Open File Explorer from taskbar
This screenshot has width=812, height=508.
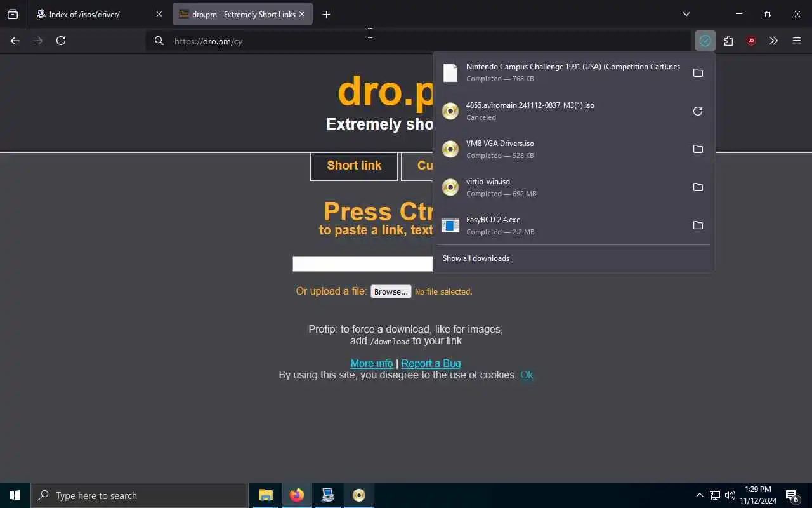coord(266,495)
